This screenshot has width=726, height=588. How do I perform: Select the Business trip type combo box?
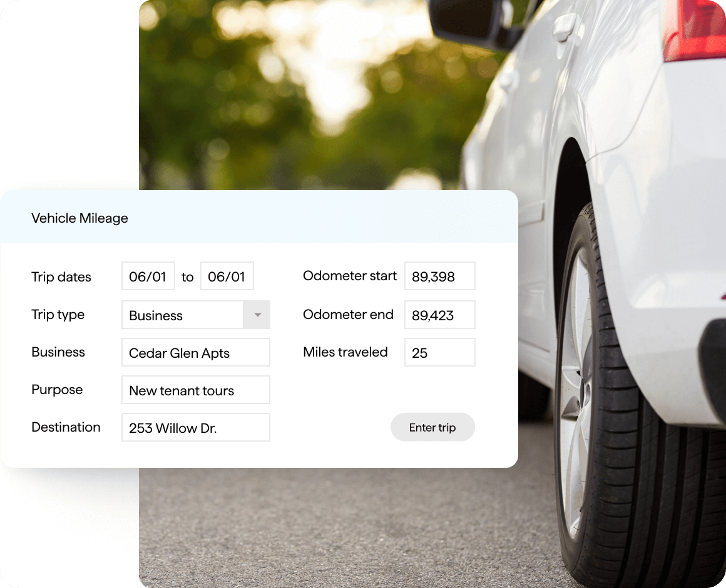pyautogui.click(x=183, y=315)
